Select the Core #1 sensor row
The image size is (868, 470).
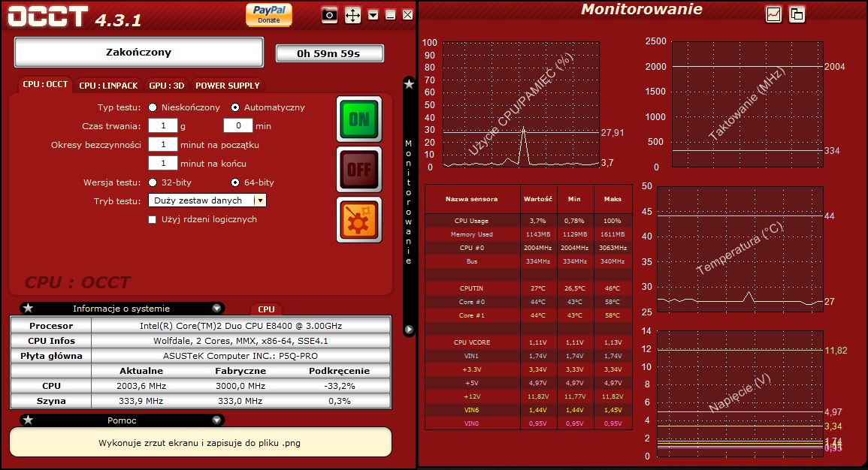point(528,315)
